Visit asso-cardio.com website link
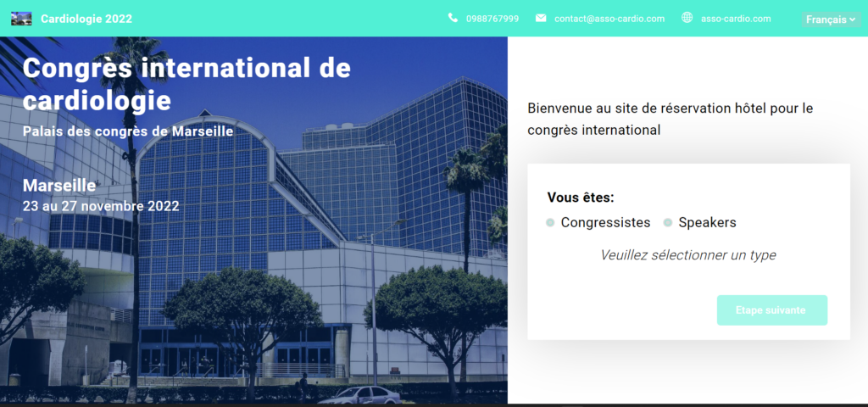Viewport: 868px width, 407px height. pos(736,19)
